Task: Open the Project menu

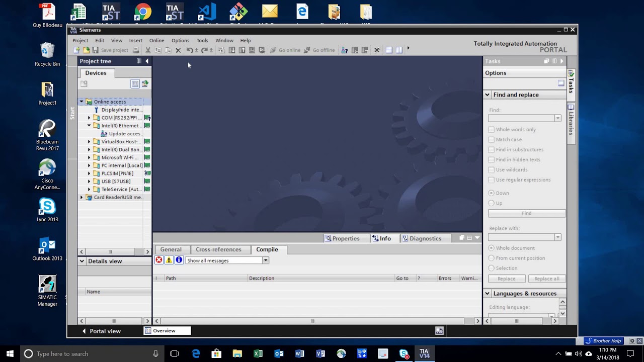Action: pos(80,41)
